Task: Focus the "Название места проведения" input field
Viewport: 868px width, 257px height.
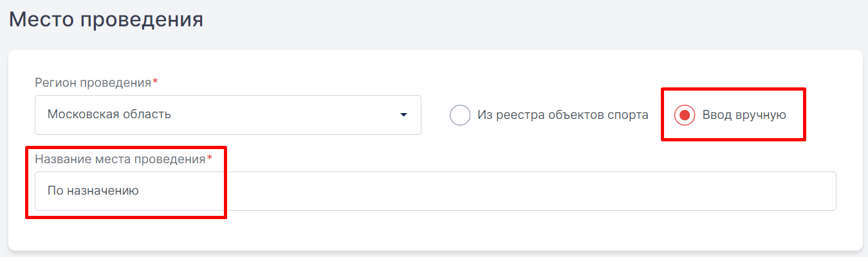Action: point(435,191)
